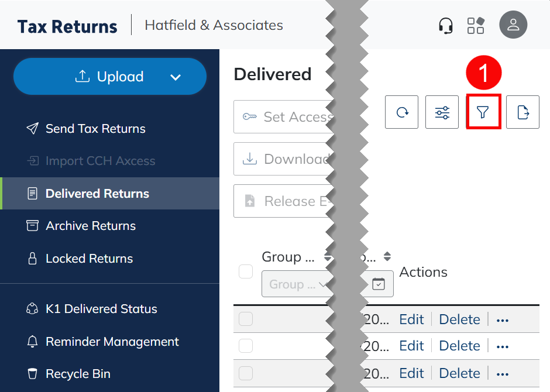
Task: Open Reminder Management in sidebar
Action: [112, 342]
